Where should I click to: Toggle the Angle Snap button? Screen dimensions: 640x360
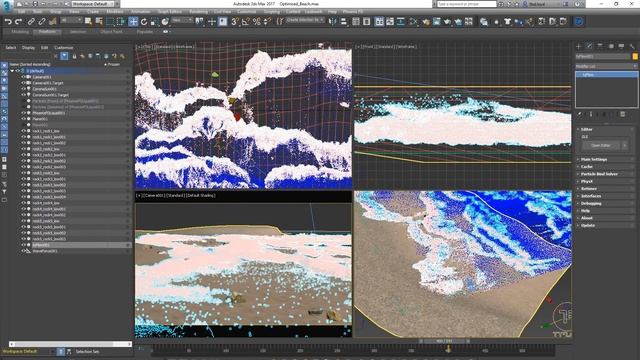246,22
